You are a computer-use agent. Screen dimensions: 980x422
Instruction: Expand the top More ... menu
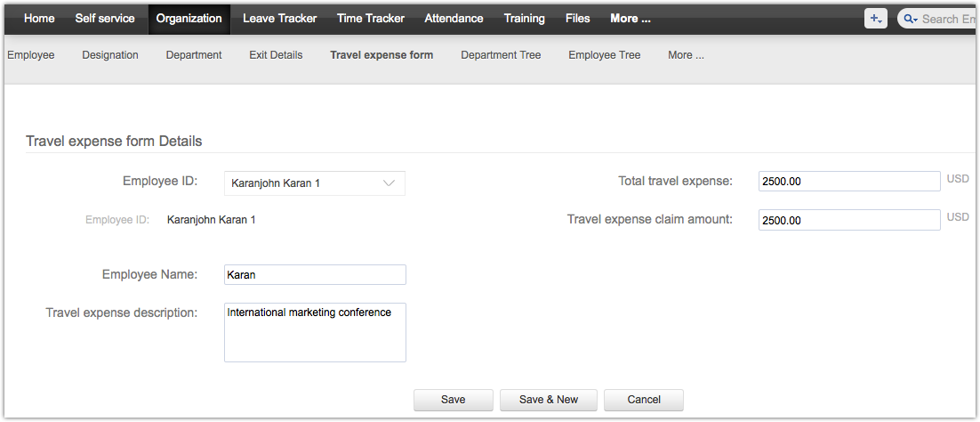click(x=630, y=19)
